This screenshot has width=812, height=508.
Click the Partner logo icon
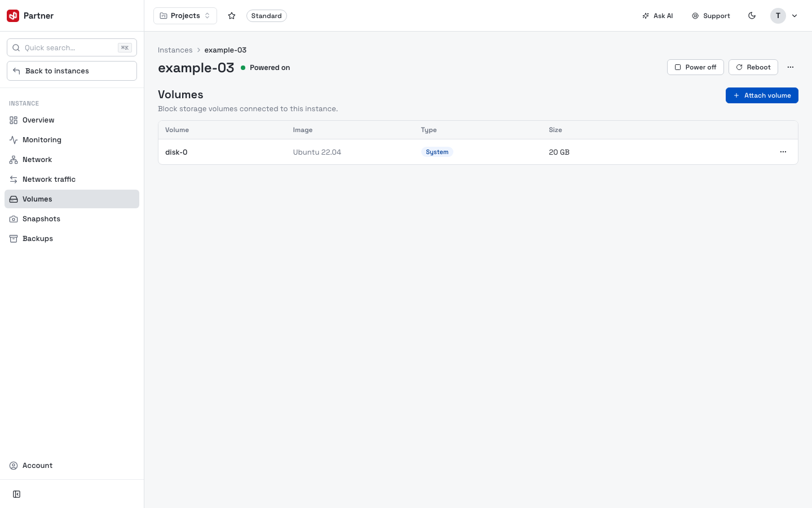click(13, 16)
